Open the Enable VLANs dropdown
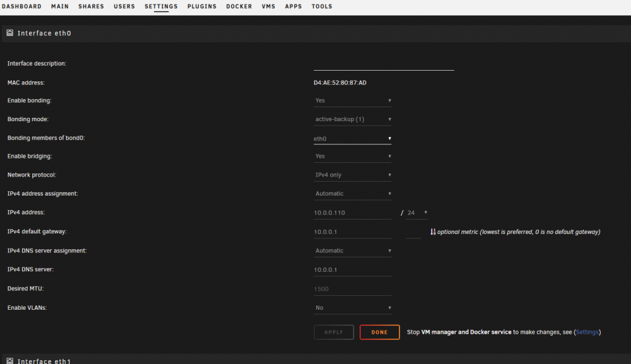631x364 pixels. click(353, 308)
